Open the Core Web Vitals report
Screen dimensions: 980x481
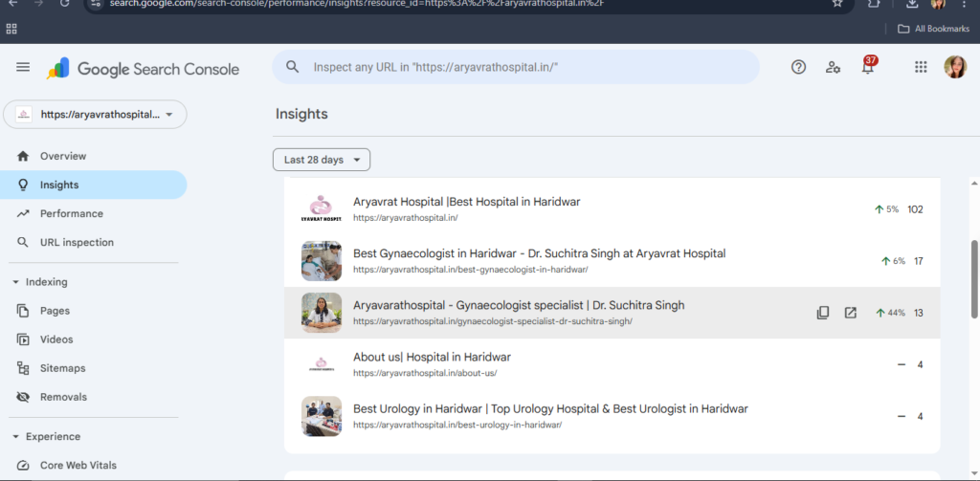click(78, 466)
